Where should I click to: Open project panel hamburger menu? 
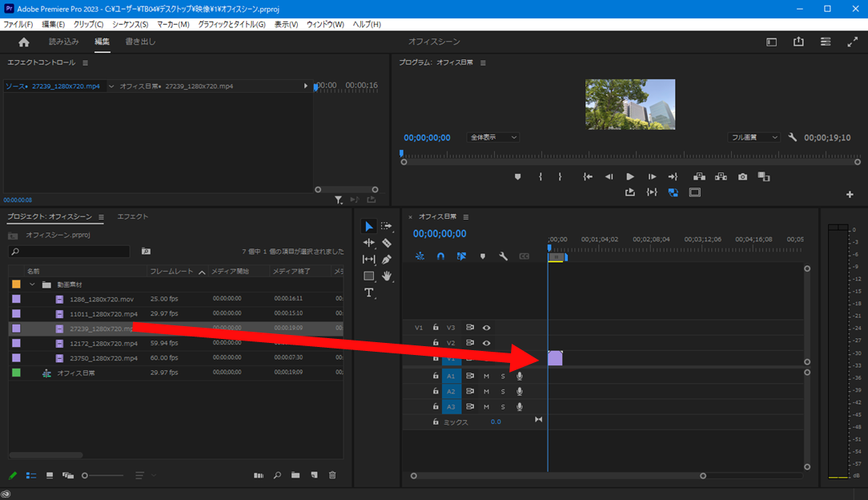(x=101, y=217)
